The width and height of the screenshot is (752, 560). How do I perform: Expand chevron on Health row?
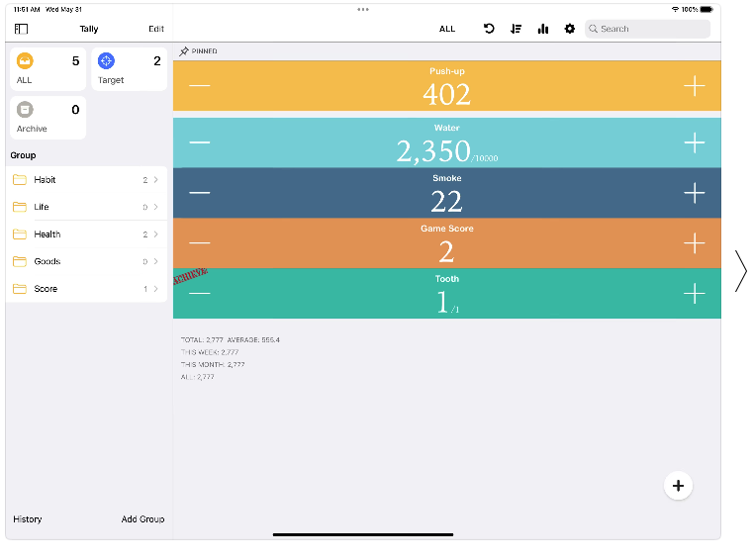[156, 234]
